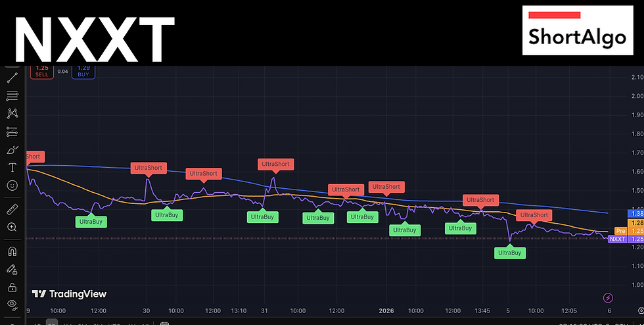Click the blue 1.38 moving average price tag
644x325 pixels.
636,214
